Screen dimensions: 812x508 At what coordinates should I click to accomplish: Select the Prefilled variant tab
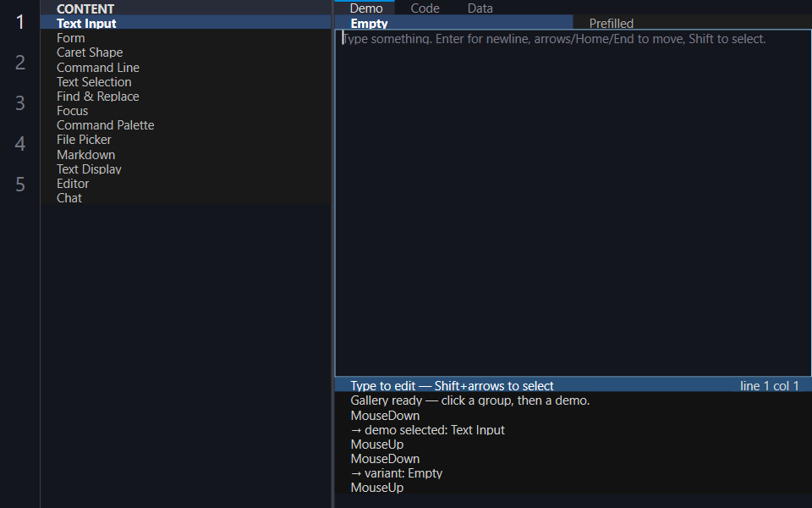point(693,23)
